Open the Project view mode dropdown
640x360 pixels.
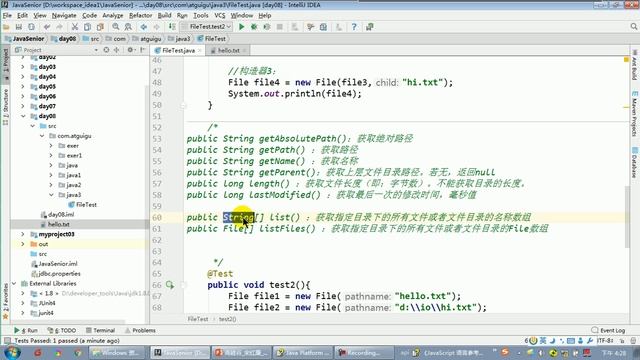(96, 50)
